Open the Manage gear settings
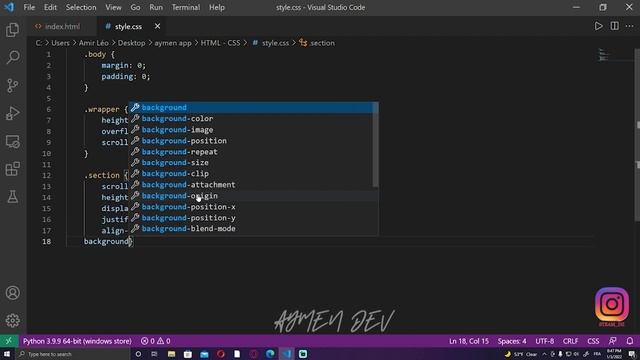Image resolution: width=640 pixels, height=360 pixels. pyautogui.click(x=13, y=320)
